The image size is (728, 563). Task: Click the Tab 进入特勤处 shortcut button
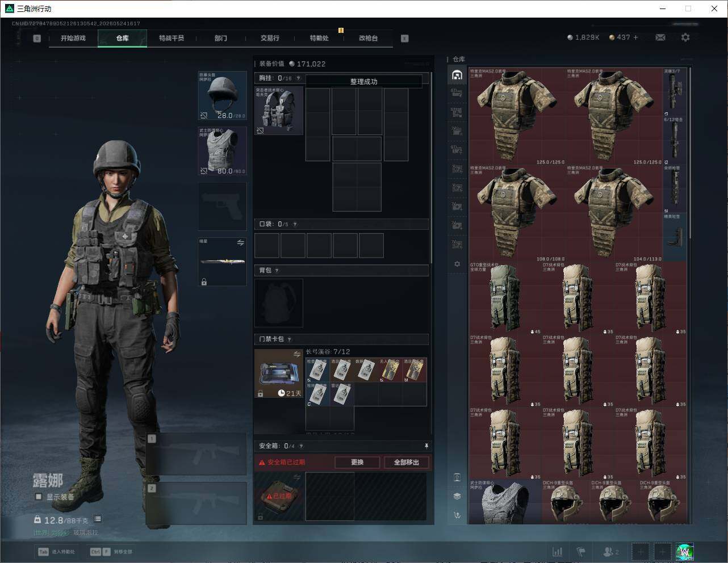(x=56, y=552)
